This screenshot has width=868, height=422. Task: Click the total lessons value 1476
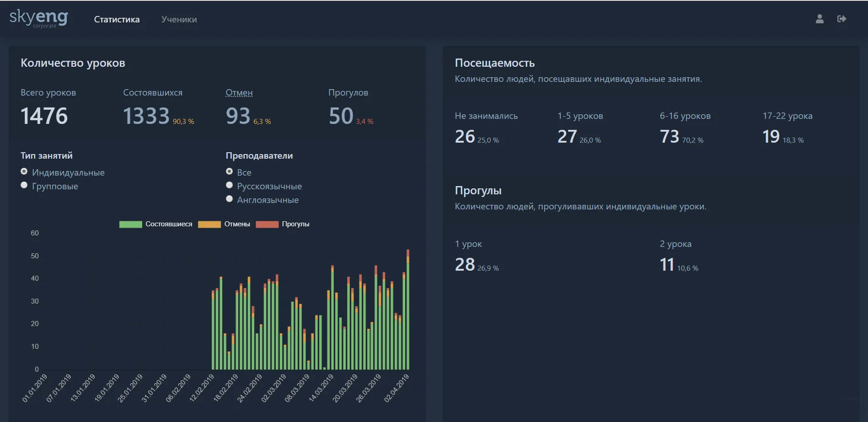coord(44,116)
